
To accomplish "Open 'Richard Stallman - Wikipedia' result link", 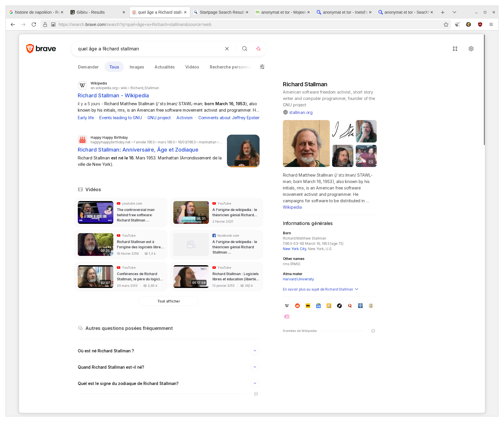I will point(113,96).
